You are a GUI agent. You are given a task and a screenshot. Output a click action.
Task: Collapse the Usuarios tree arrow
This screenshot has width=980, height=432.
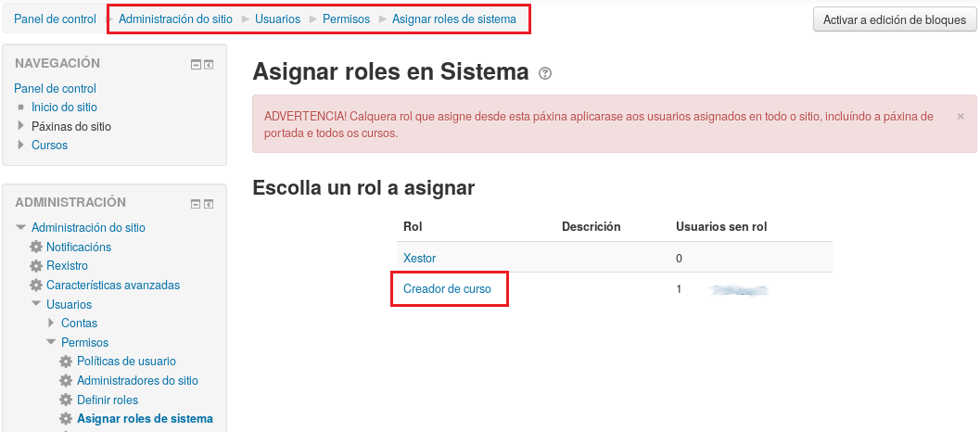point(36,304)
